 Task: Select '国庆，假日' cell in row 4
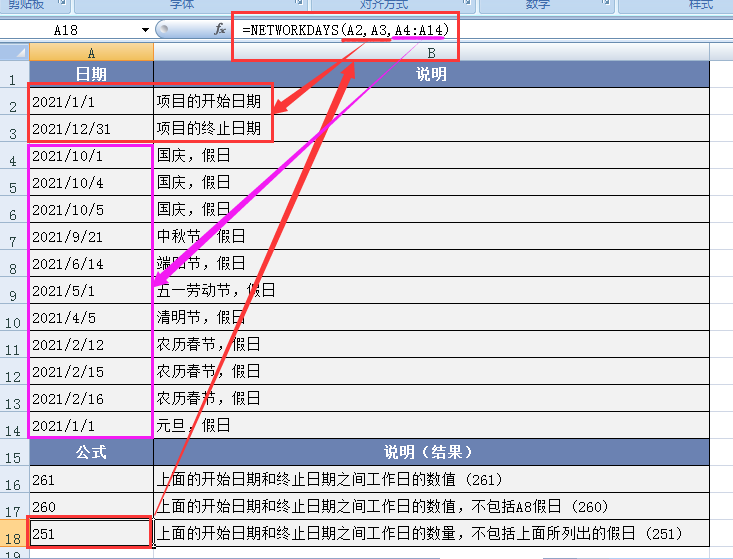431,156
